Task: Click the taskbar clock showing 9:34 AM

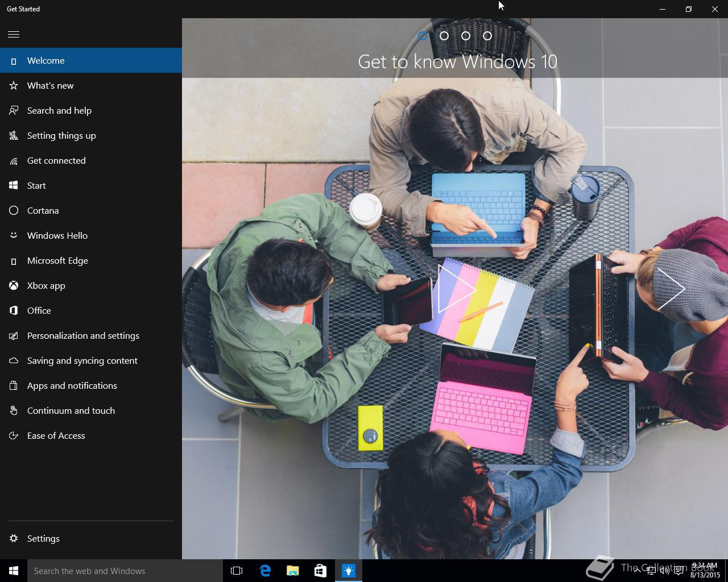Action: click(x=705, y=571)
